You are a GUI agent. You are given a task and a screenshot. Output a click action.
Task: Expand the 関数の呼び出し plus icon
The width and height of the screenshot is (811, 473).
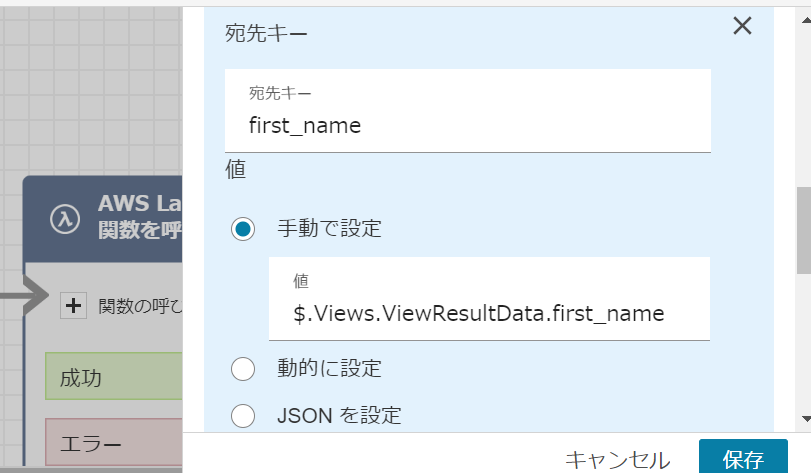[73, 306]
